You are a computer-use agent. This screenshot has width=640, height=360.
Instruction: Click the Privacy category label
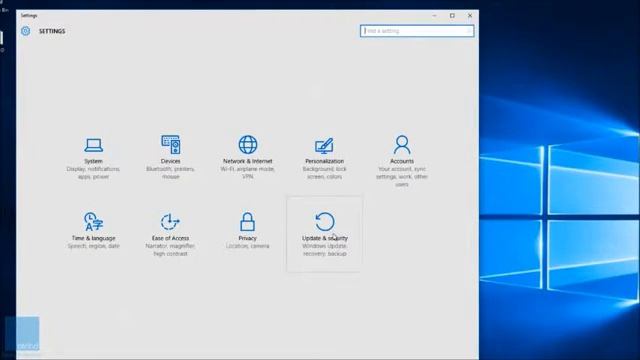click(x=247, y=238)
